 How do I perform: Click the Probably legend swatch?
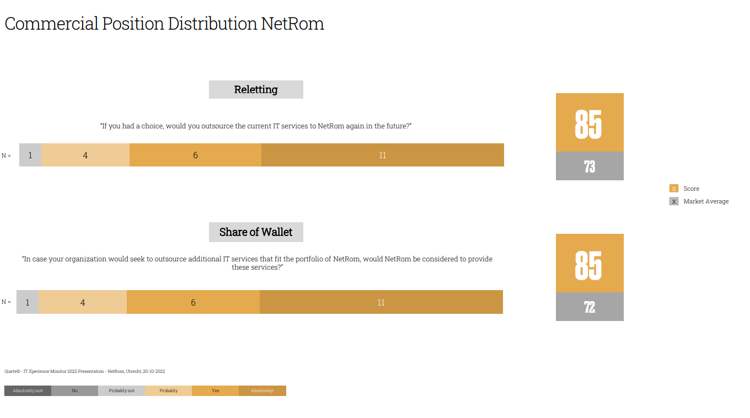pyautogui.click(x=168, y=391)
